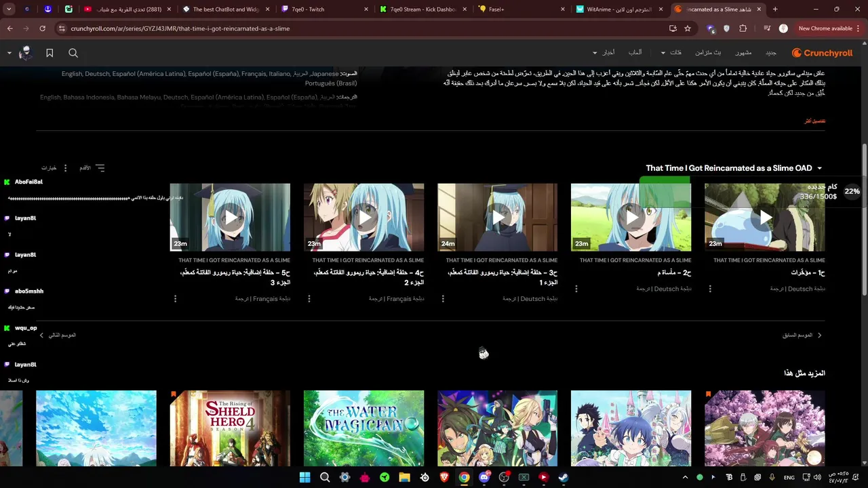Image resolution: width=868 pixels, height=488 pixels.
Task: Open Steam from the taskbar
Action: pyautogui.click(x=564, y=477)
